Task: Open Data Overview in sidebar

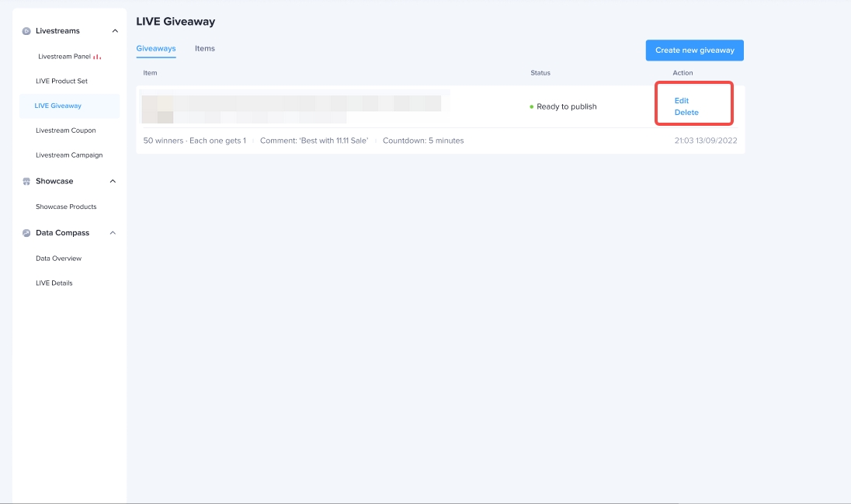Action: 58,259
